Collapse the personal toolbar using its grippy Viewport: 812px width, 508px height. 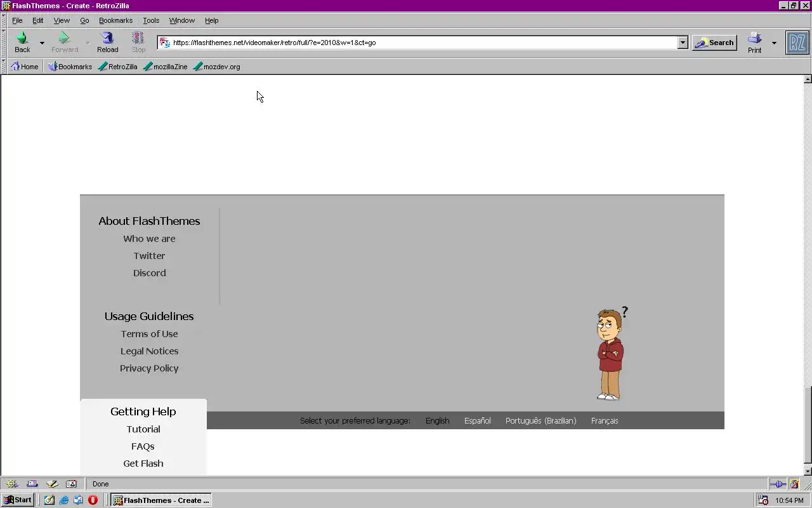(3, 67)
